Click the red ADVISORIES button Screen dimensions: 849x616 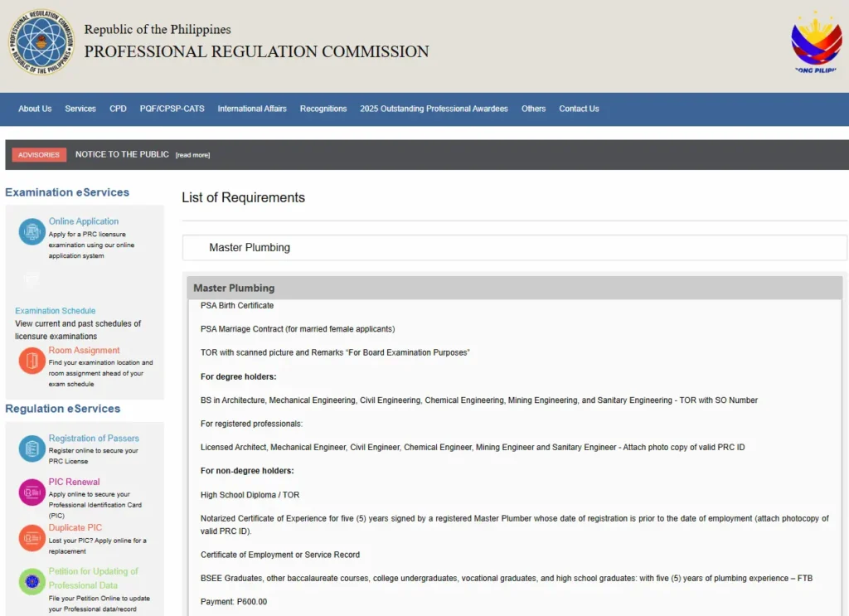(39, 155)
